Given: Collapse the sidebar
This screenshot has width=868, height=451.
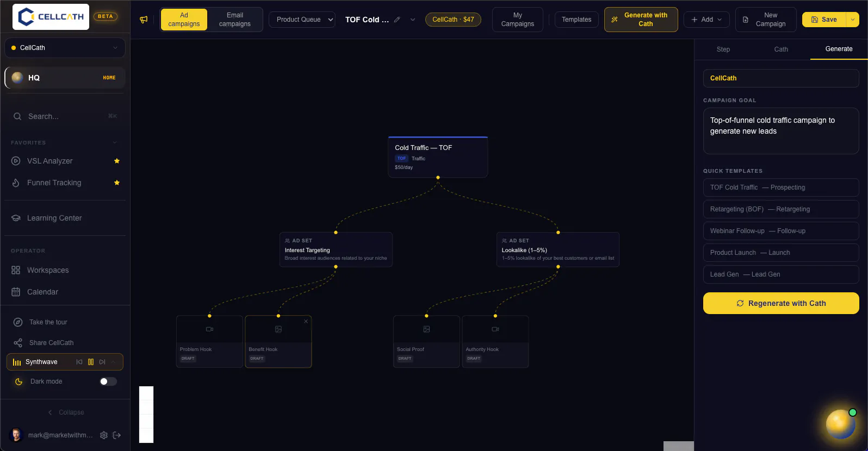Looking at the screenshot, I should (x=65, y=412).
